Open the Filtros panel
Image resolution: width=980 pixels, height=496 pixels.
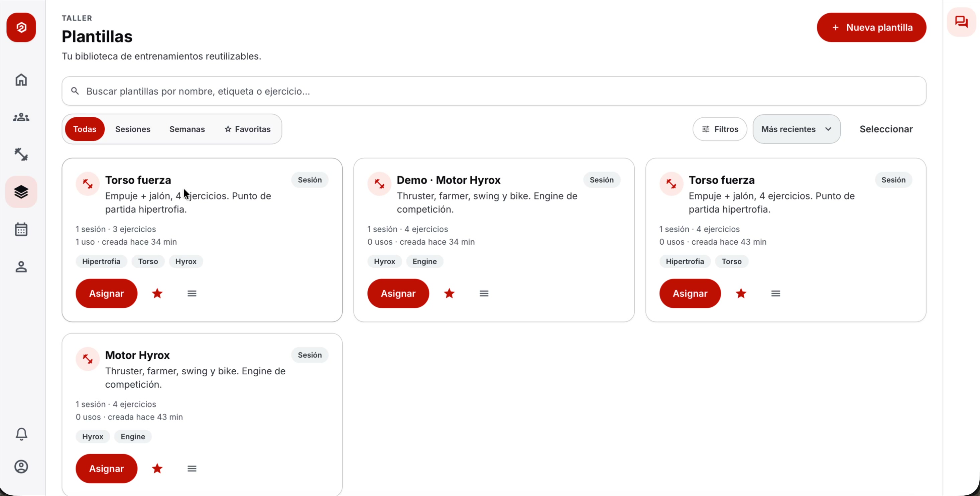point(720,129)
